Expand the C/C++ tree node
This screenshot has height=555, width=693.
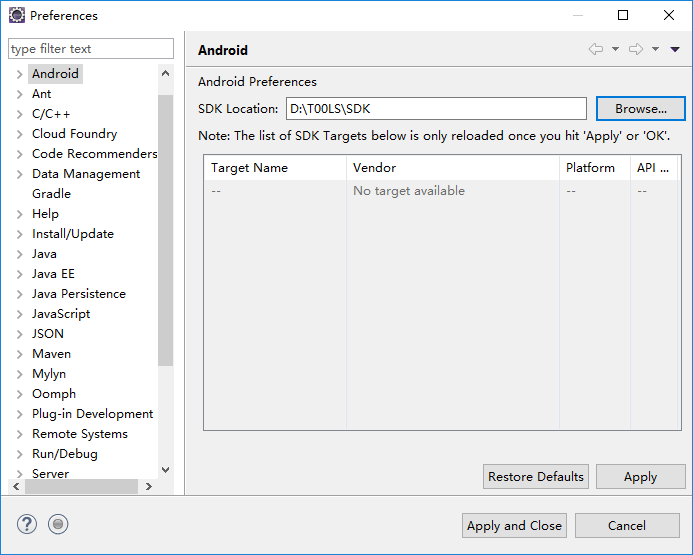tap(19, 114)
